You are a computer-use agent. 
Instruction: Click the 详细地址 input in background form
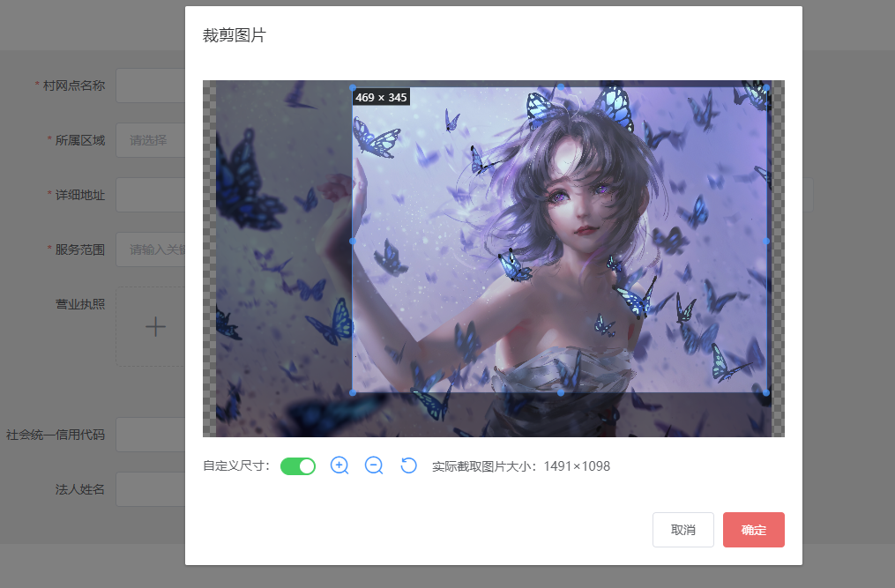(x=151, y=195)
